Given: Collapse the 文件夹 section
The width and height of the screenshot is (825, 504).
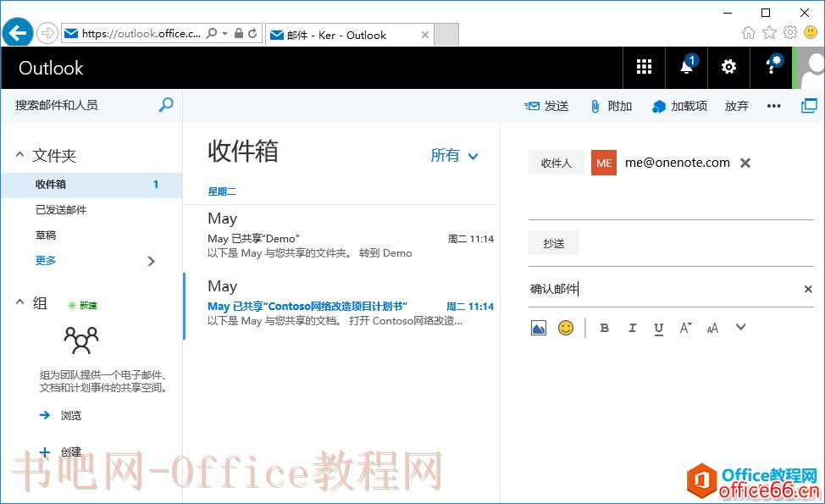Looking at the screenshot, I should pyautogui.click(x=19, y=155).
